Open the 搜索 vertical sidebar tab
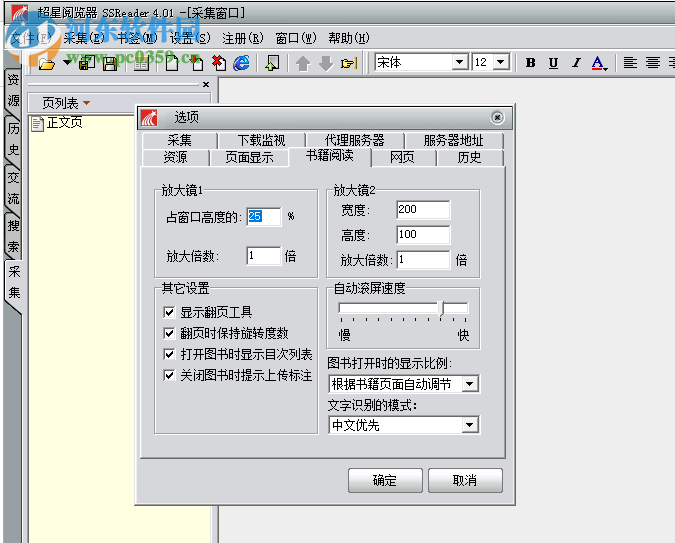This screenshot has height=543, width=675. point(13,236)
